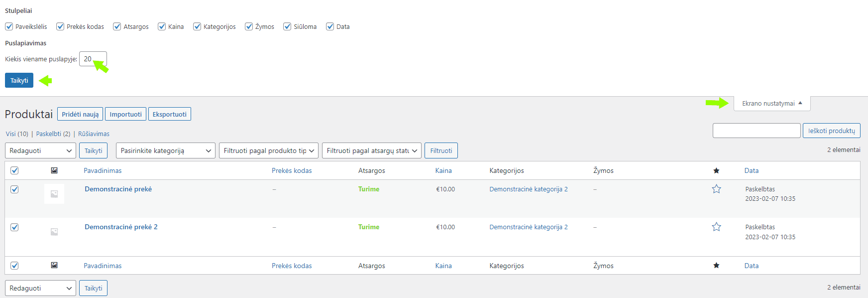The width and height of the screenshot is (868, 298).
Task: Uncheck the Paveikslėlis column checkbox
Action: (x=9, y=26)
